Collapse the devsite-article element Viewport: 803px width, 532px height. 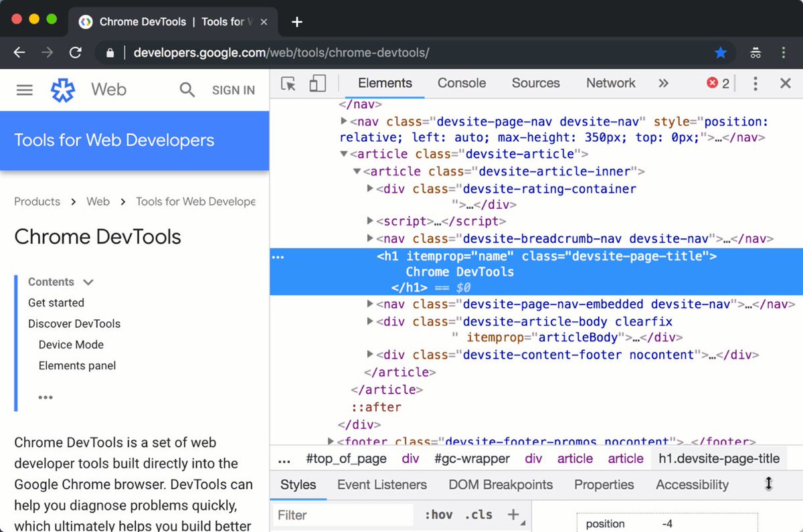(x=343, y=154)
